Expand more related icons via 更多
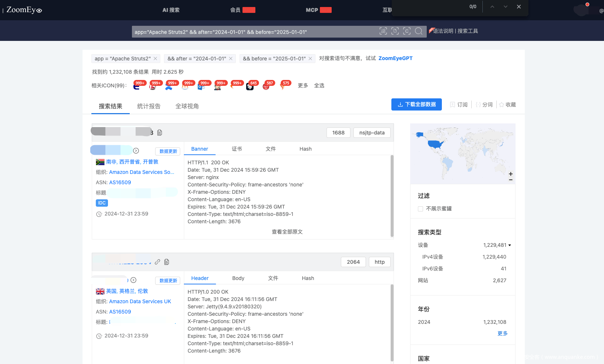Viewport: 604px width, 364px height. pyautogui.click(x=303, y=85)
